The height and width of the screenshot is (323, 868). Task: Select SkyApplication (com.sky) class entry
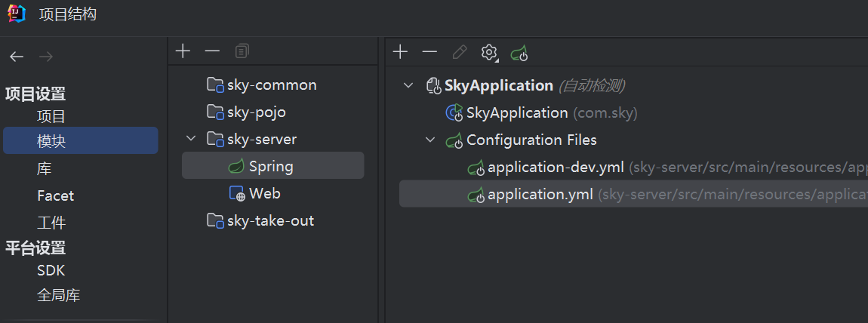pyautogui.click(x=517, y=112)
